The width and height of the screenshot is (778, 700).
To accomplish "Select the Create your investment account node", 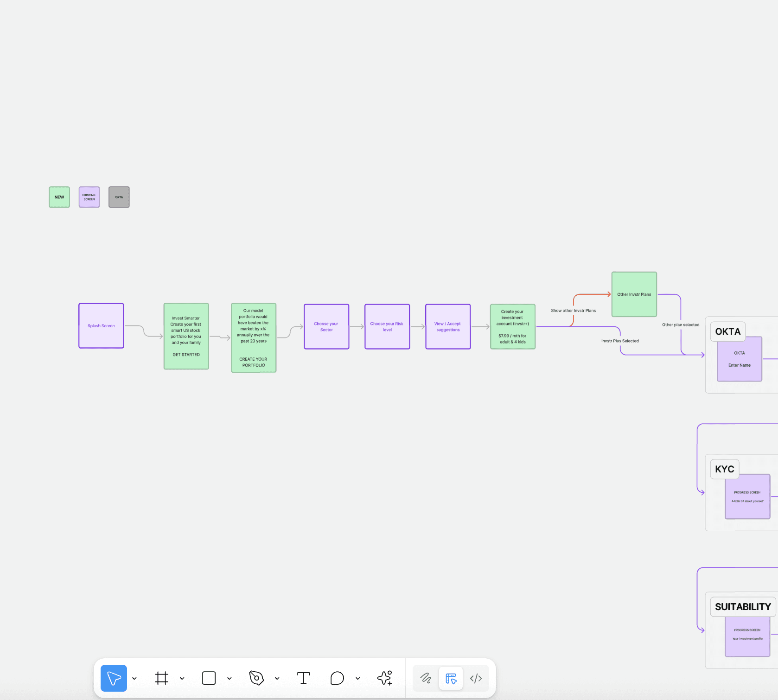I will [513, 327].
